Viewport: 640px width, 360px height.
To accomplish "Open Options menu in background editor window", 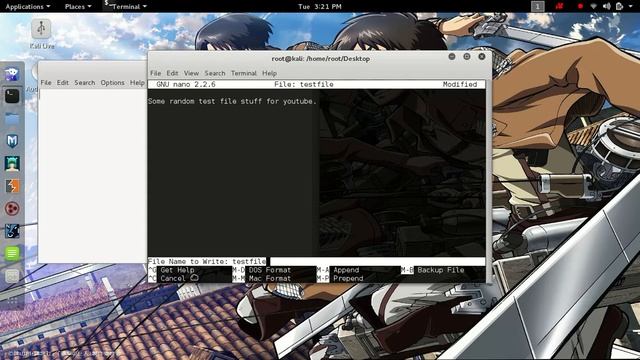I will [113, 82].
